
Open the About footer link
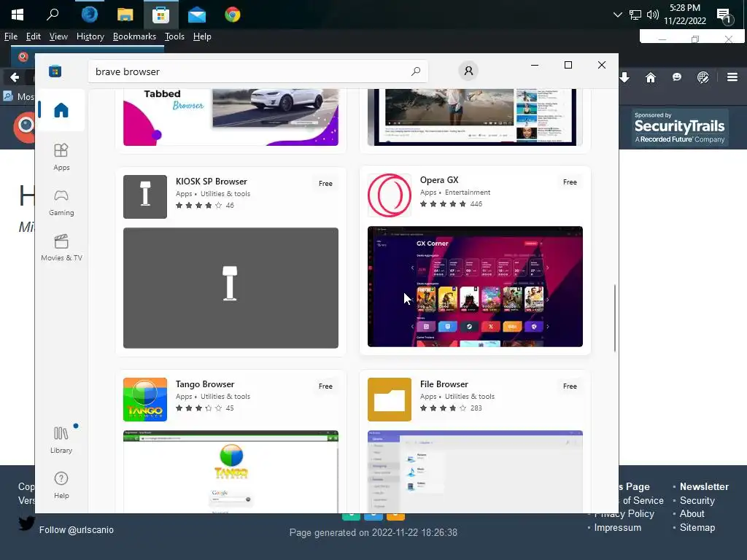click(x=692, y=514)
